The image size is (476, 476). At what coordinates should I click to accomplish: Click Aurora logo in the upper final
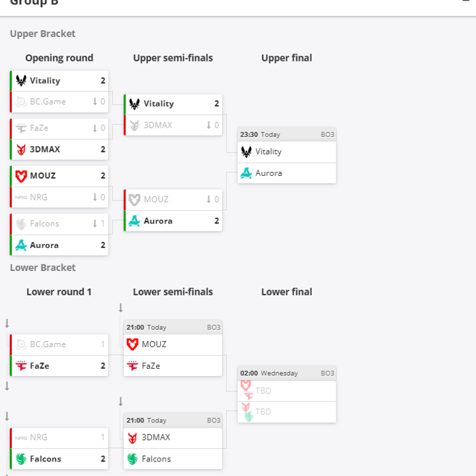pyautogui.click(x=247, y=173)
